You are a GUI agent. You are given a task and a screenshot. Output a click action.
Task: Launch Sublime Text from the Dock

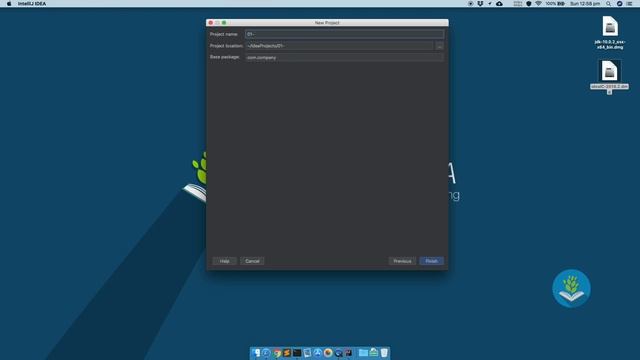click(x=287, y=353)
